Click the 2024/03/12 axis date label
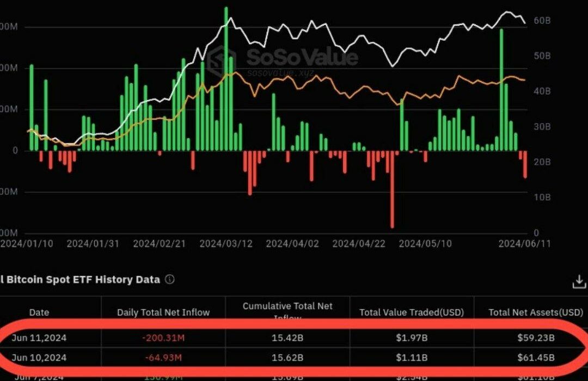Screen dimensions: 588x381 (x=226, y=244)
